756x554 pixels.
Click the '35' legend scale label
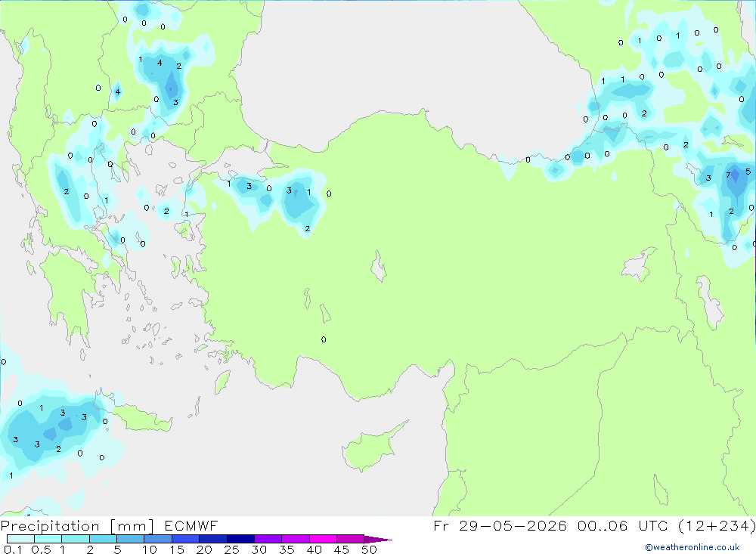(287, 549)
